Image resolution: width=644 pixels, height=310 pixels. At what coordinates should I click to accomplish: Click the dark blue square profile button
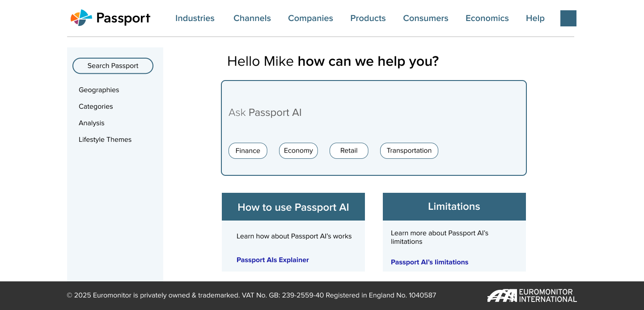(x=568, y=18)
